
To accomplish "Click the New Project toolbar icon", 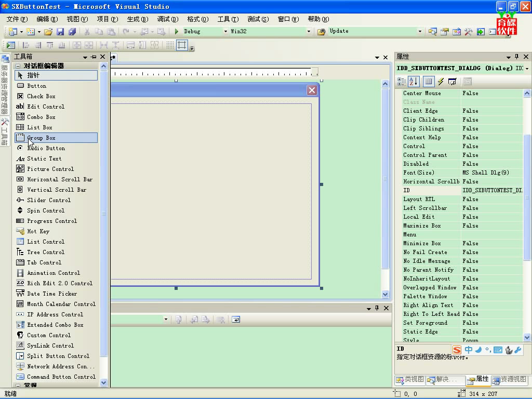I will pyautogui.click(x=12, y=32).
